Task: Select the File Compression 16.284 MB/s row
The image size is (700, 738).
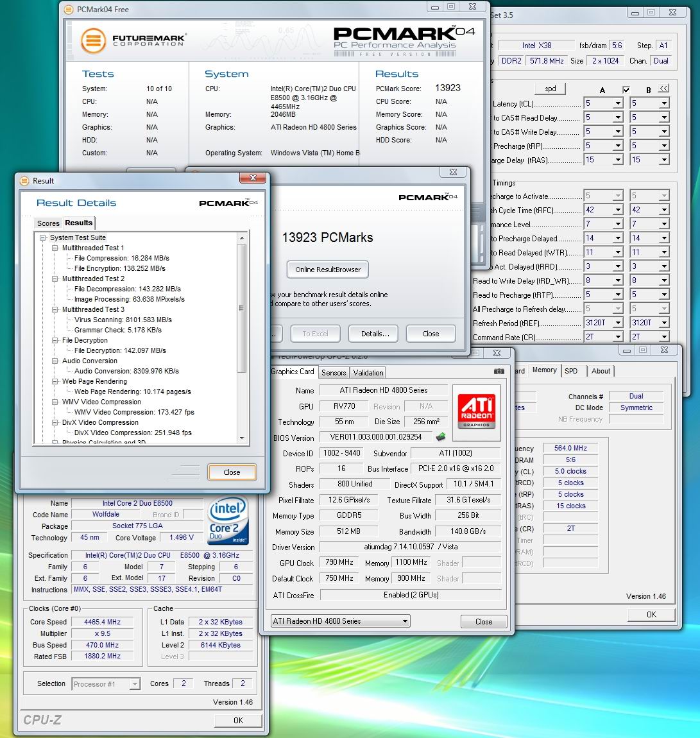Action: (x=122, y=259)
